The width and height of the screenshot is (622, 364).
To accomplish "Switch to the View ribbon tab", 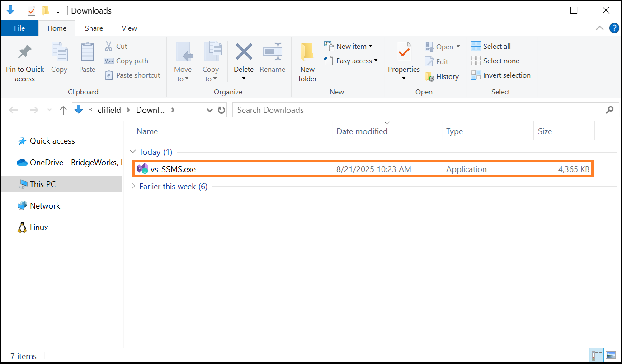I will point(129,28).
